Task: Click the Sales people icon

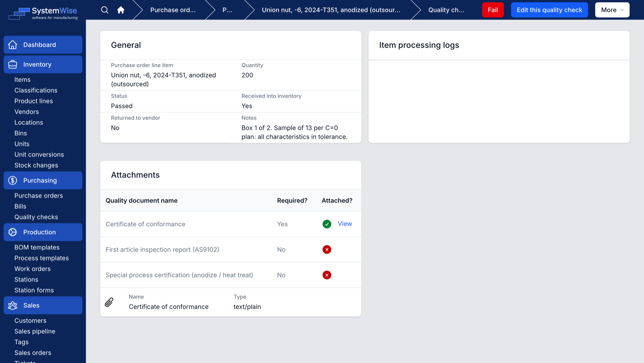Action: tap(13, 306)
